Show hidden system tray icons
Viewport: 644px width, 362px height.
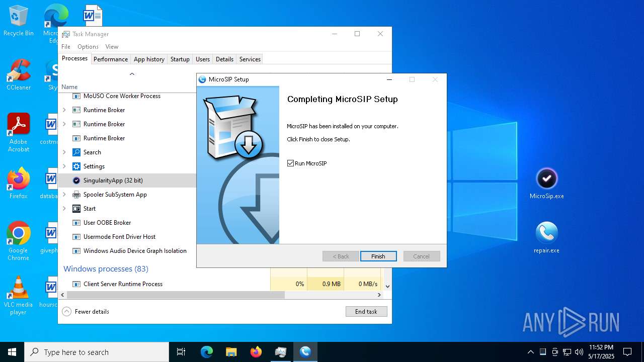530,352
